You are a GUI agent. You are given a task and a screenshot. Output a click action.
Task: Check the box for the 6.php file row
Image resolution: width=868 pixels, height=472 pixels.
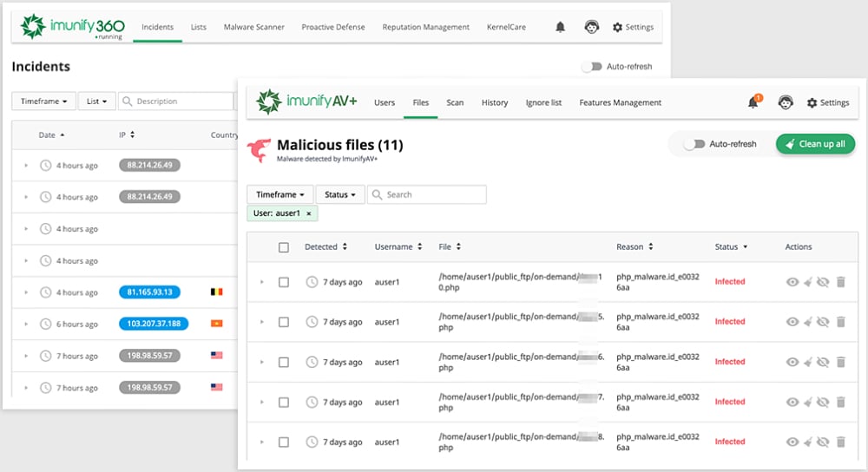284,363
